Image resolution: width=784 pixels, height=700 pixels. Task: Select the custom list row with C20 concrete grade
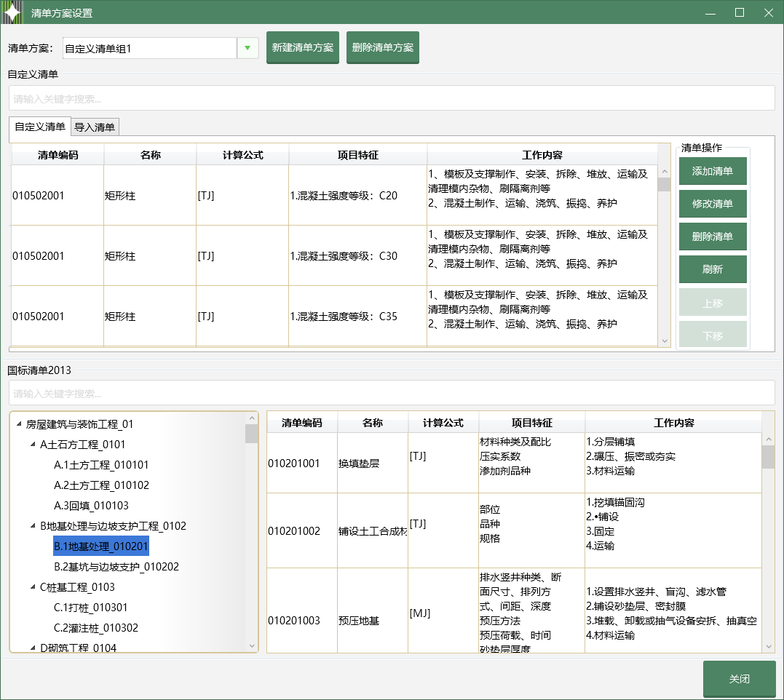pyautogui.click(x=334, y=195)
